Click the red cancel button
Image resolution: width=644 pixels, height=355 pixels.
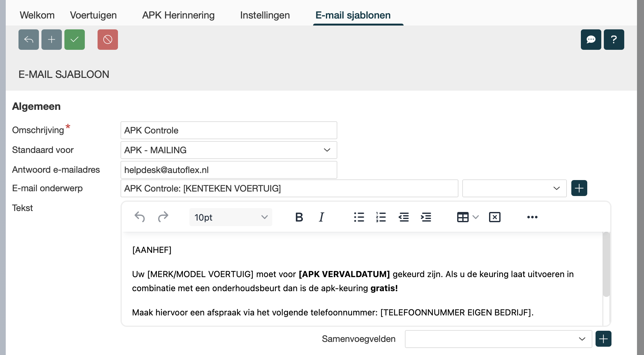[x=108, y=40]
